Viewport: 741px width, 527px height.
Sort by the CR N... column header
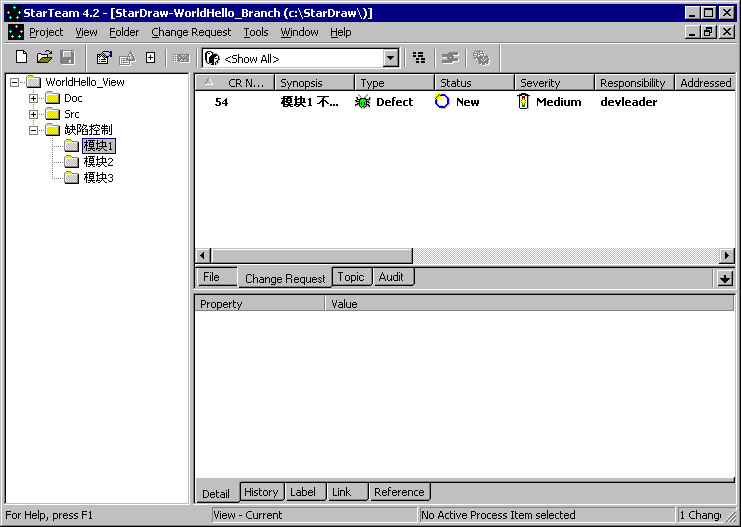(x=235, y=83)
